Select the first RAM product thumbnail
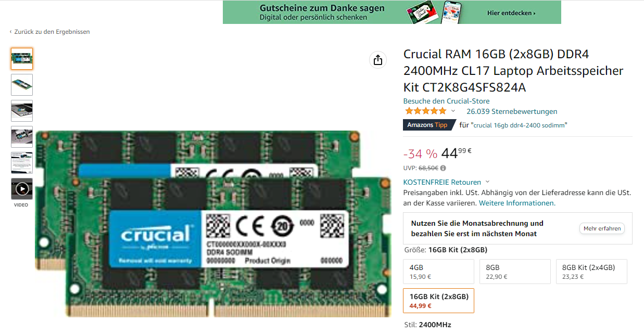 [22, 59]
